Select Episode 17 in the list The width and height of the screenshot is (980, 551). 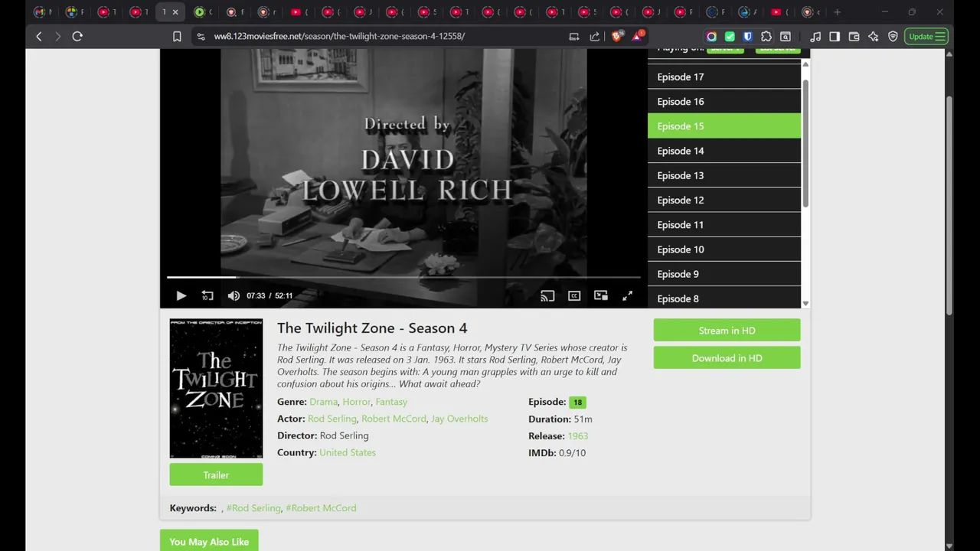coord(724,77)
